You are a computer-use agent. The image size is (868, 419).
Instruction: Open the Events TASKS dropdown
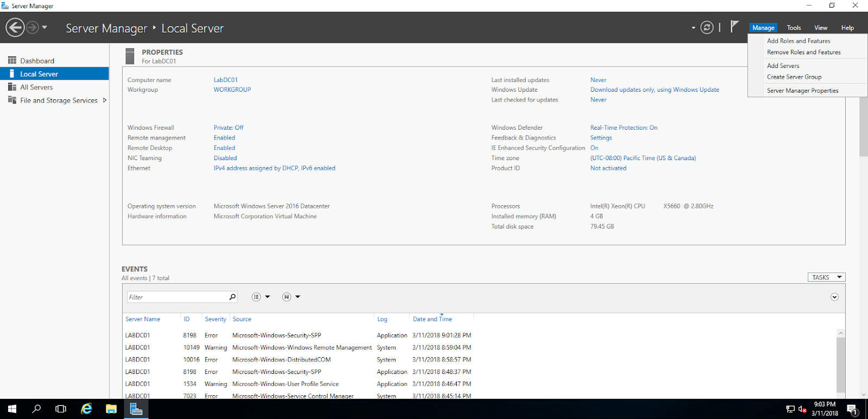coord(826,277)
